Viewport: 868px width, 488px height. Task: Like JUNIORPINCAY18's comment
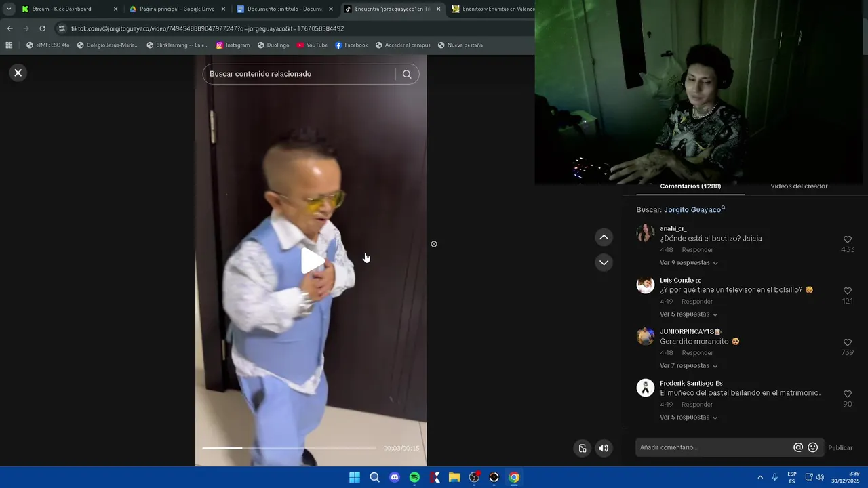coord(848,342)
